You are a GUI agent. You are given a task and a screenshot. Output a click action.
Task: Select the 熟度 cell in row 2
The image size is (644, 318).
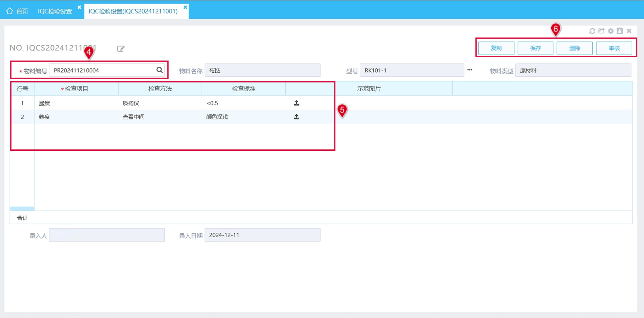click(x=76, y=117)
